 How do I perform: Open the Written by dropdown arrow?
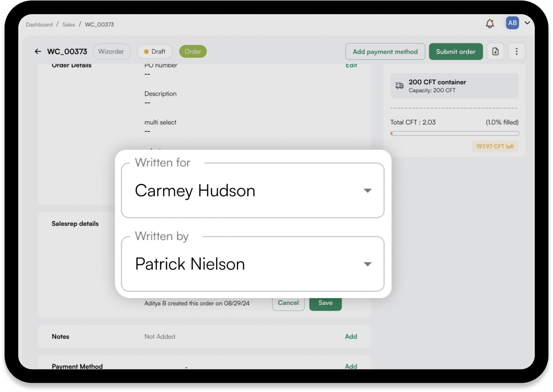pos(367,264)
